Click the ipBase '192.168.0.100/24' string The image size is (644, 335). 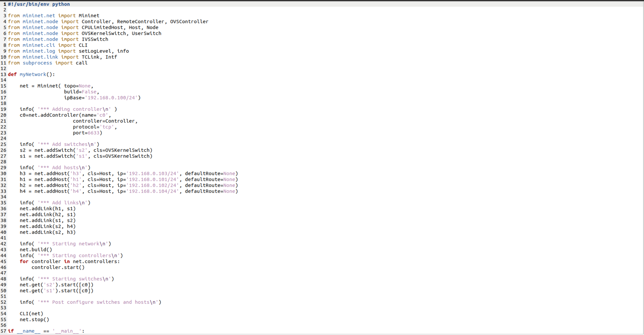pos(111,98)
